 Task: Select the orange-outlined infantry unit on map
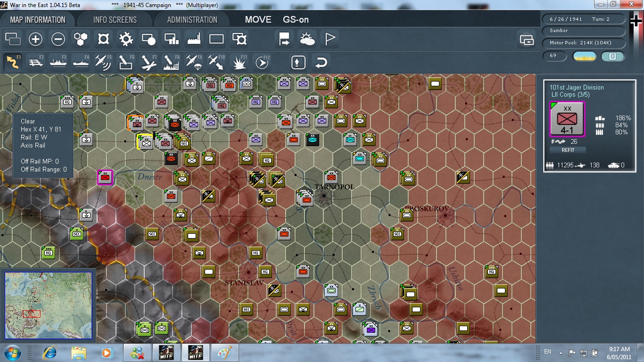136,123
